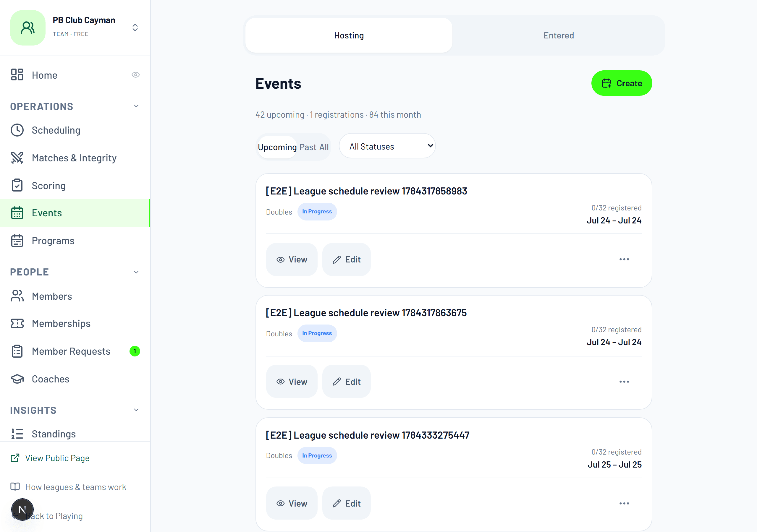Viewport: 757px width, 532px height.
Task: Click the Standings numbered list icon
Action: pos(17,434)
